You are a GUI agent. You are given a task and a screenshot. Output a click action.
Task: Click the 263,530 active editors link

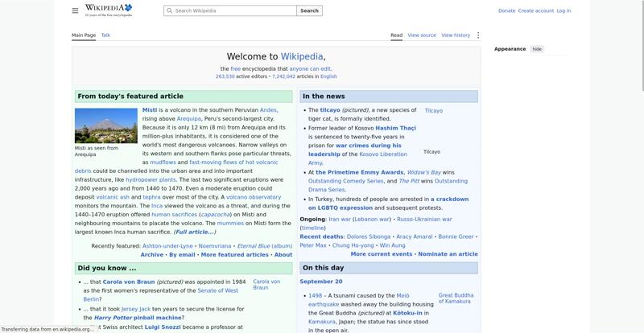(225, 76)
